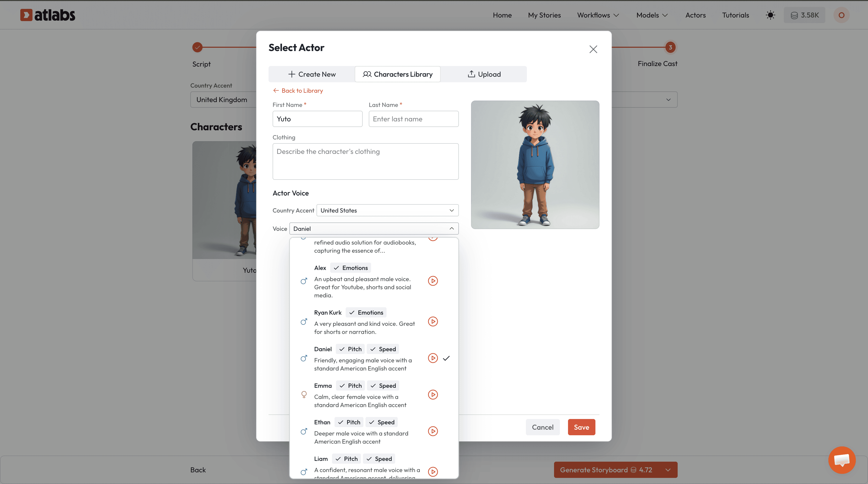
Task: Play the Emma voice preview
Action: [x=433, y=395]
